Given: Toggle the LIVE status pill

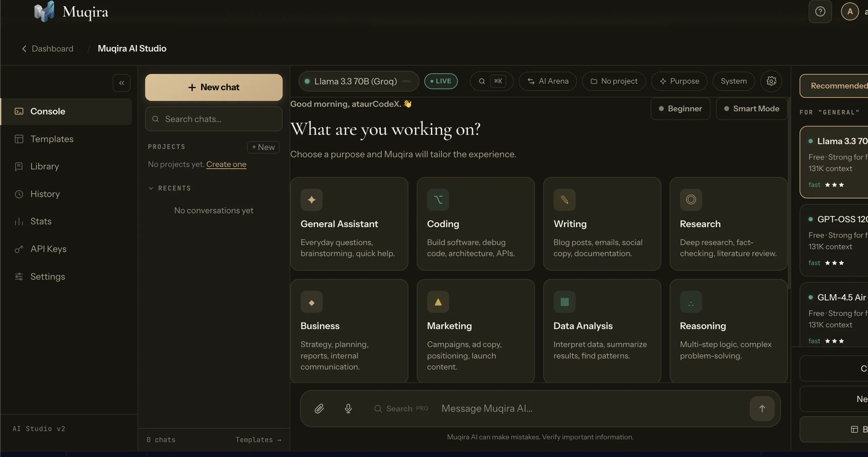Looking at the screenshot, I should (x=441, y=81).
